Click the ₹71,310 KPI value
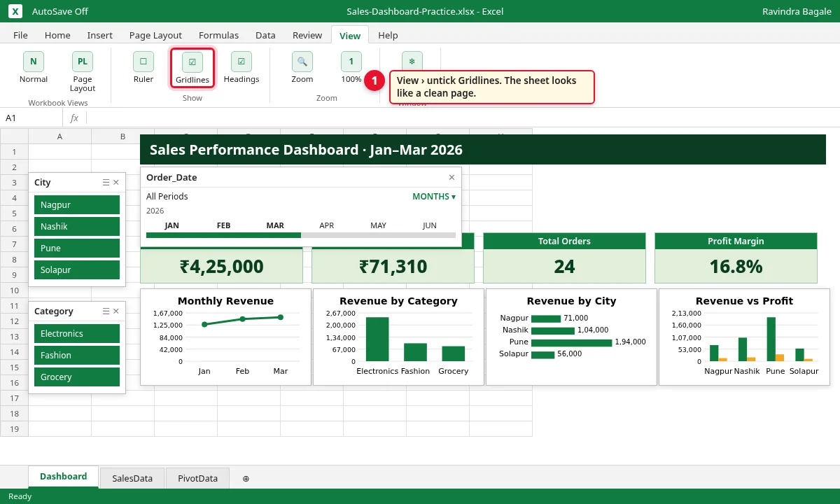The image size is (840, 504). point(393,267)
